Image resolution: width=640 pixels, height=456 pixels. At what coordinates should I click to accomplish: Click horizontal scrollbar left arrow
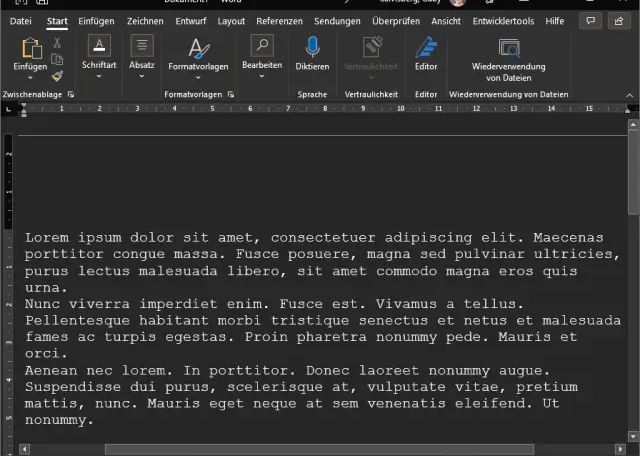(x=24, y=449)
